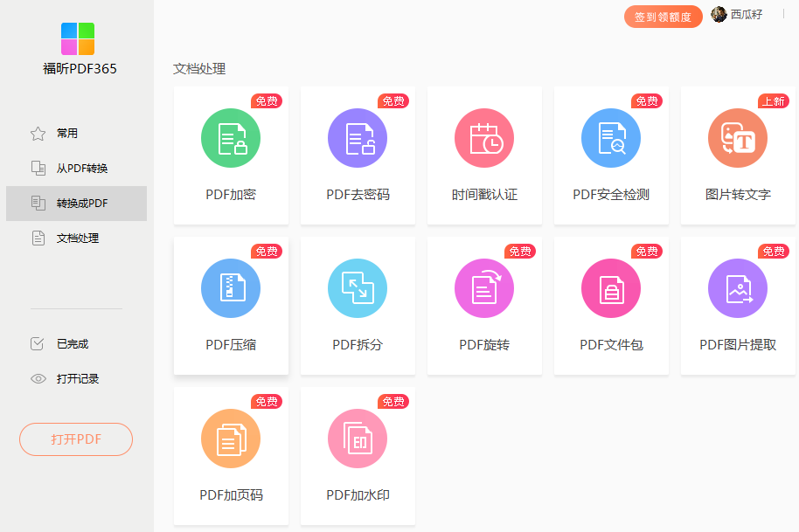Select the PDF压缩 compression tool
The height and width of the screenshot is (532, 799).
[x=231, y=306]
